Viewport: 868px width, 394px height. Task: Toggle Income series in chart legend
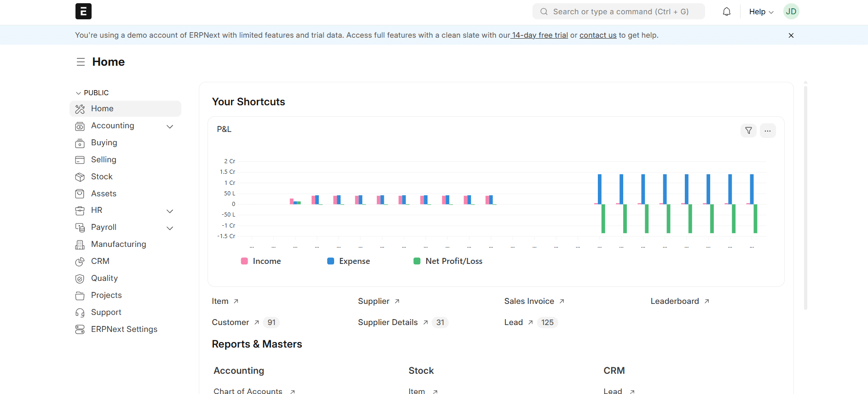pyautogui.click(x=261, y=261)
